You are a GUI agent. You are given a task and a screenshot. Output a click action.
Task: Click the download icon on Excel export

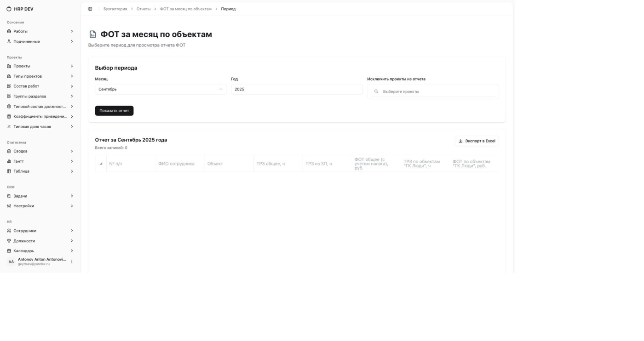[460, 141]
